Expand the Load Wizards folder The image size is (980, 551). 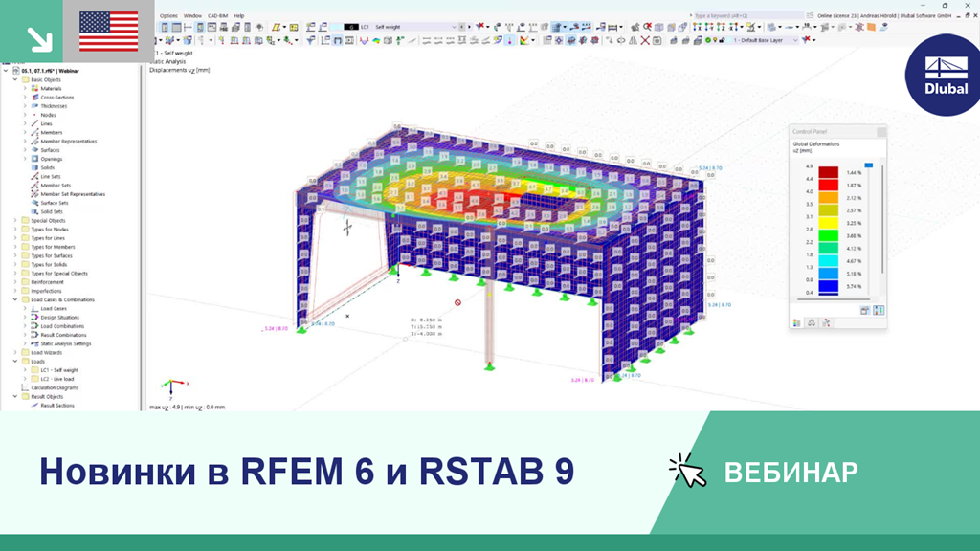click(x=15, y=352)
